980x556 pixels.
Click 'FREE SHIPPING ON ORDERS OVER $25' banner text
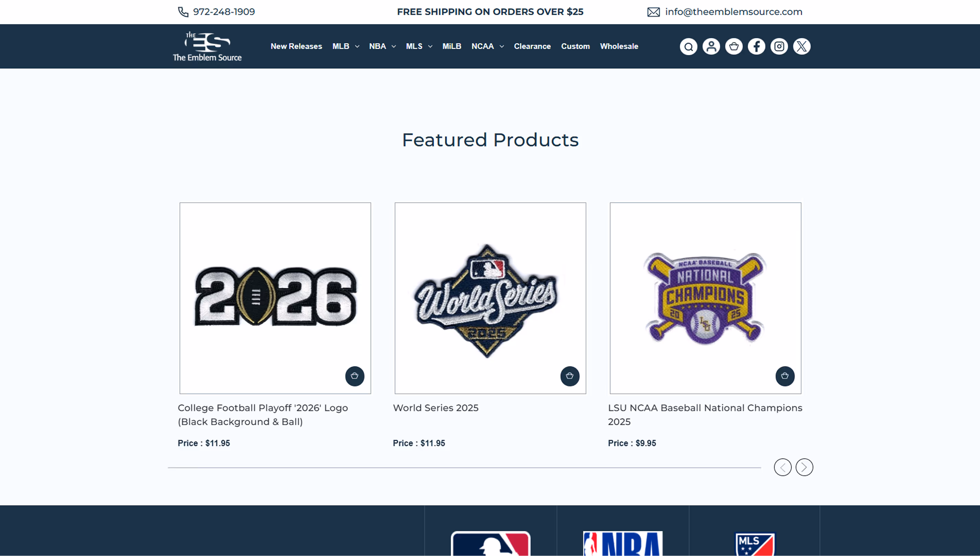pos(490,12)
